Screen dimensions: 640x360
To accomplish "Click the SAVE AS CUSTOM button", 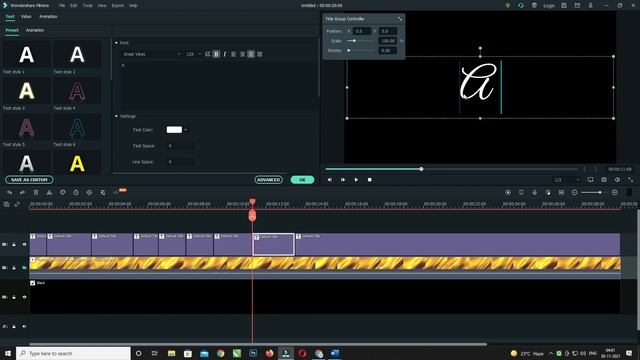I will [x=29, y=180].
